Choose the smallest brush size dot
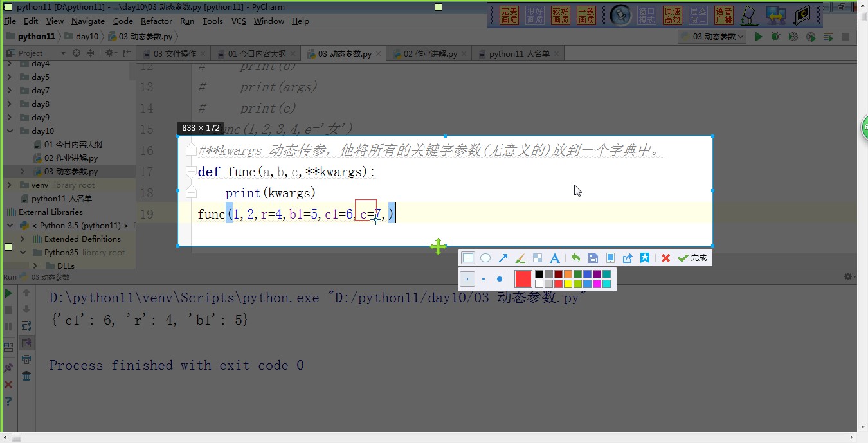868x443 pixels. pyautogui.click(x=467, y=279)
